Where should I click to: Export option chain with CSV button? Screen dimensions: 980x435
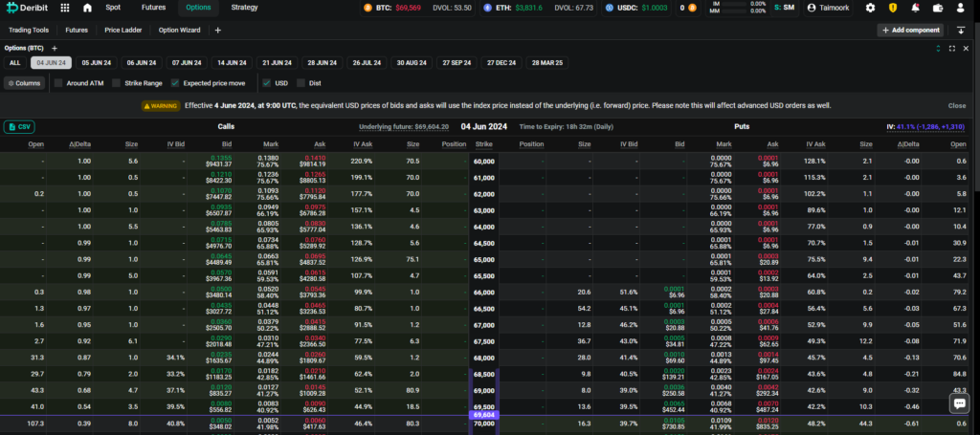click(x=19, y=127)
